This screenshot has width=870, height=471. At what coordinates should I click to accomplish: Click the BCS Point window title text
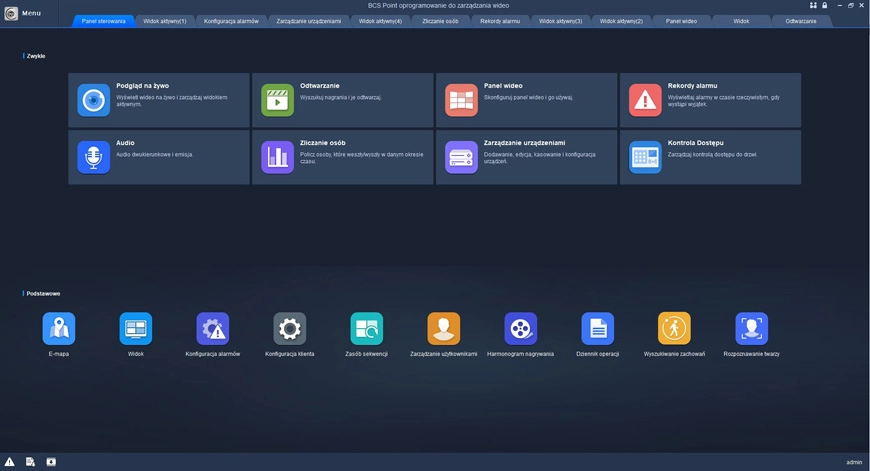438,6
